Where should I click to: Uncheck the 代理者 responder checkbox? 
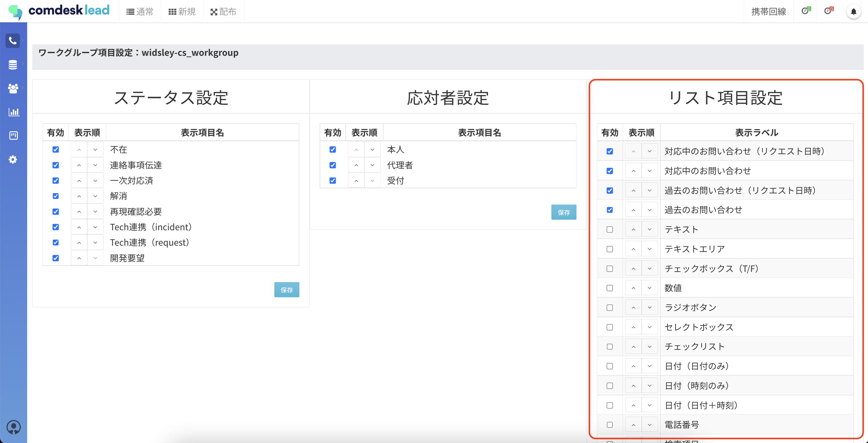pos(333,165)
